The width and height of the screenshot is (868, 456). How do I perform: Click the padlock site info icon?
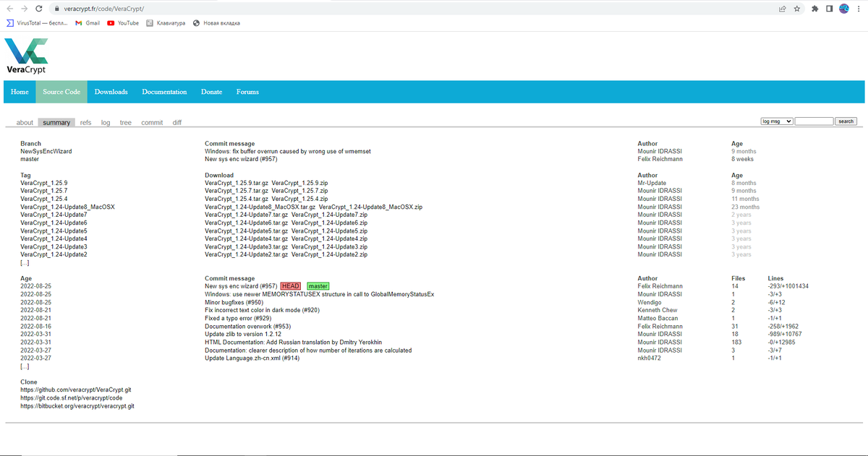[x=56, y=9]
